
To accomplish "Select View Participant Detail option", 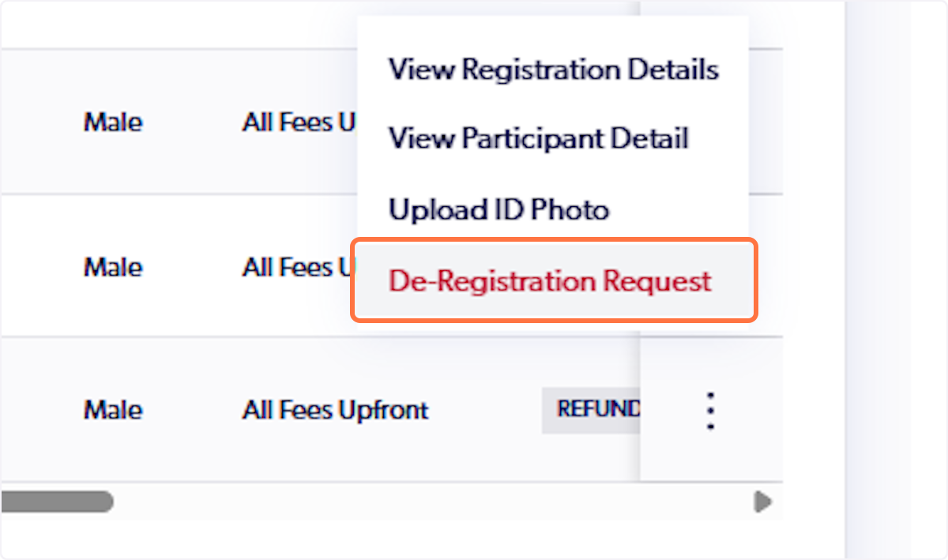I will pos(540,139).
